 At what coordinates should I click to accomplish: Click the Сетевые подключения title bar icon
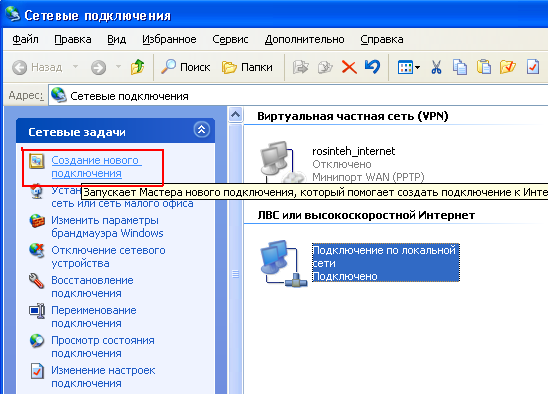coord(13,14)
